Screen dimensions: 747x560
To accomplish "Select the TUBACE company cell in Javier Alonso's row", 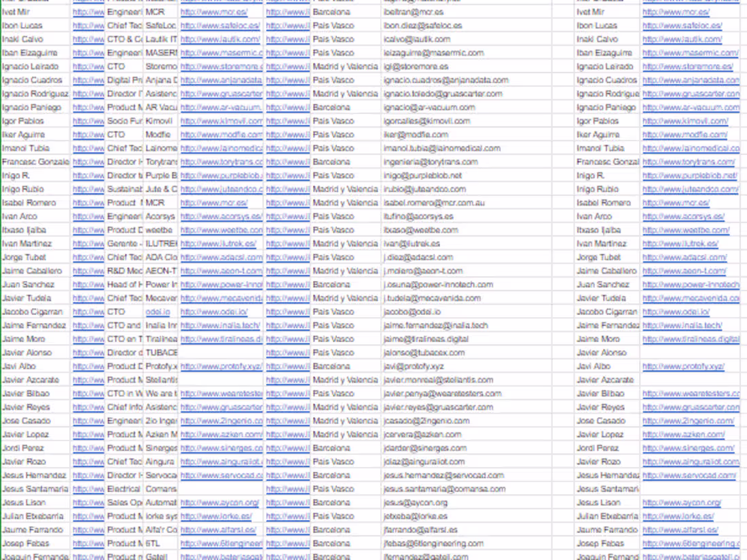I will tap(162, 353).
